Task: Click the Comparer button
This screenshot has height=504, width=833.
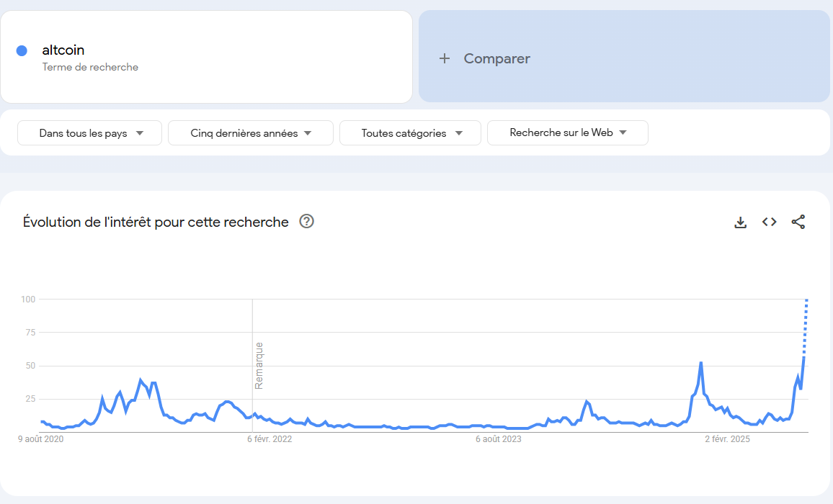Action: click(624, 56)
